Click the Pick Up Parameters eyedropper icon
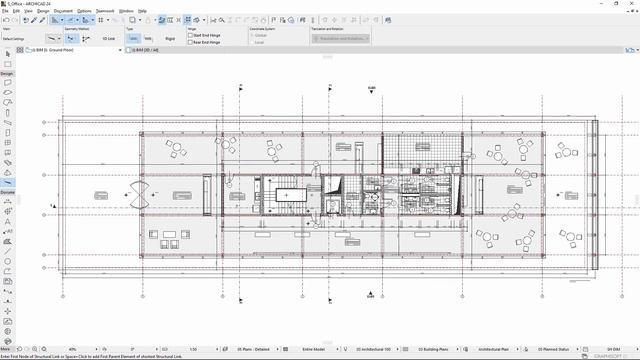 coord(34,20)
